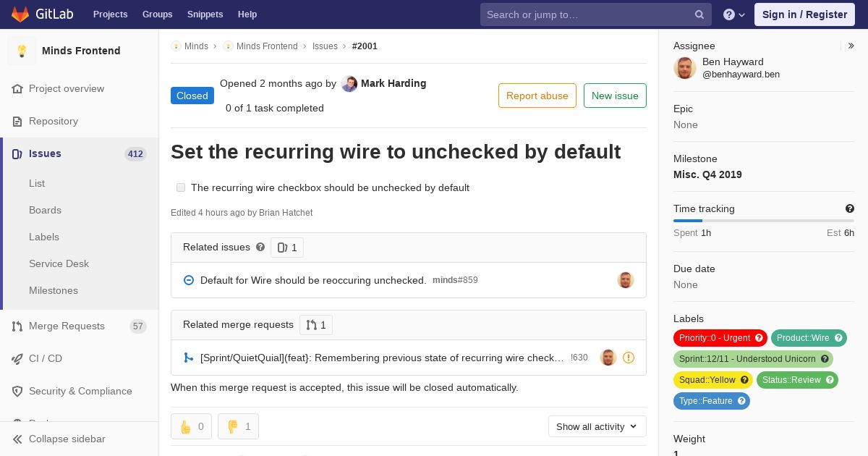The width and height of the screenshot is (868, 456).
Task: Collapse the right sidebar chevron
Action: [851, 46]
